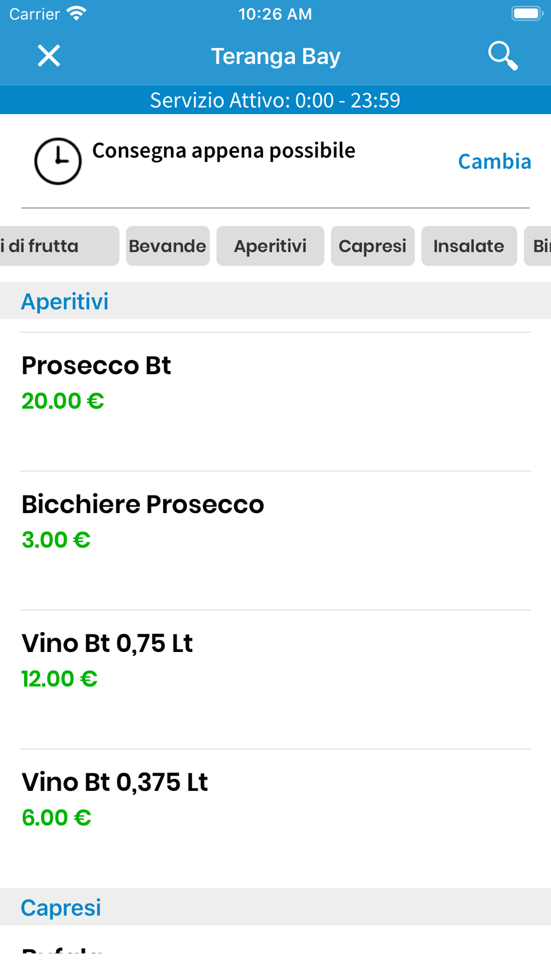
Task: Tap the Teranga Bay title
Action: tap(275, 56)
